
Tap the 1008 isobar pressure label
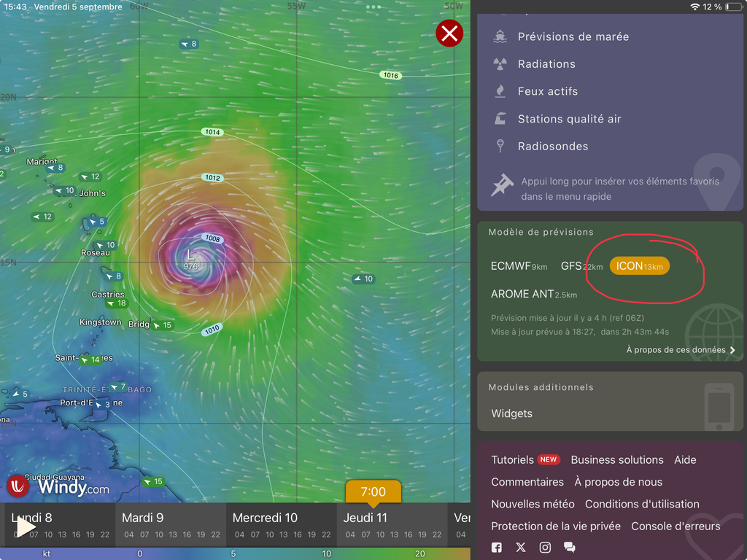[212, 238]
